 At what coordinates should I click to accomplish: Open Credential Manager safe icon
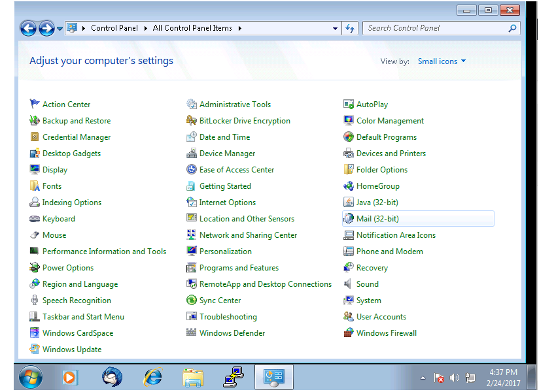pos(35,137)
